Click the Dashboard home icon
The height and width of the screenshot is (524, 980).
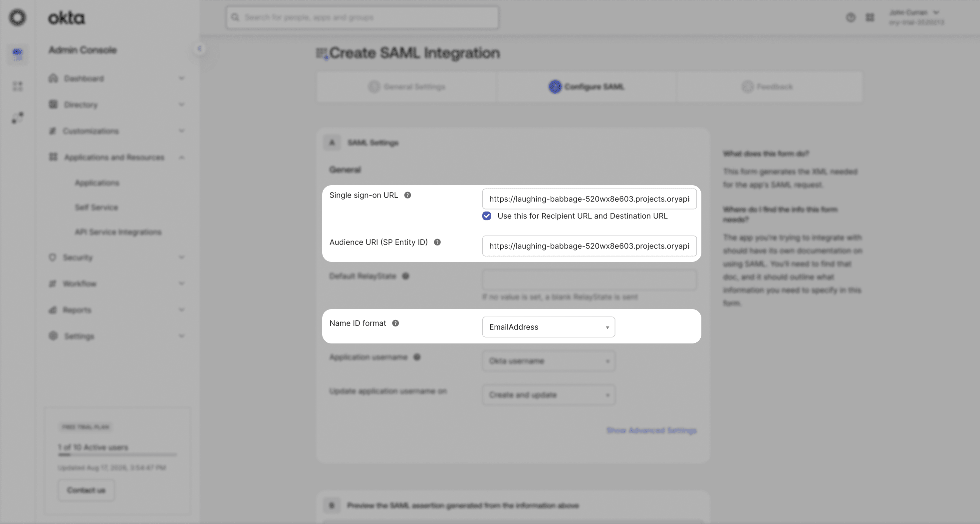(x=53, y=78)
